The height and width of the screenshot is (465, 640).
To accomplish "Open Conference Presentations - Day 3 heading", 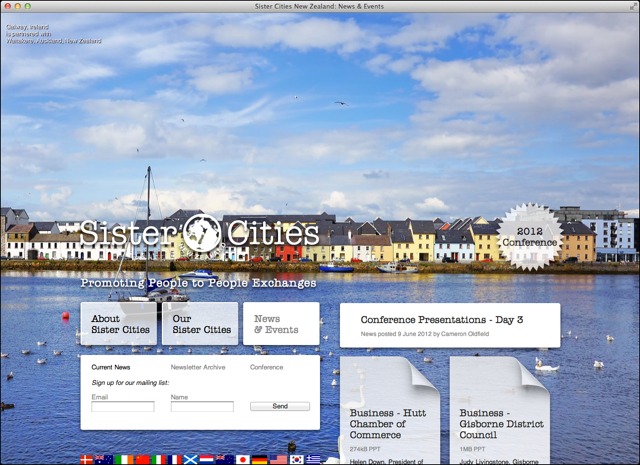I will 442,320.
